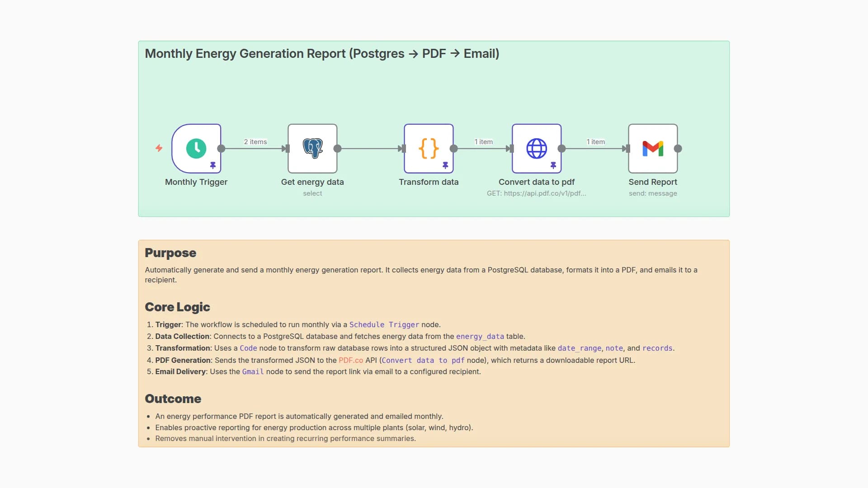This screenshot has height=488, width=868.
Task: Open the PDF.co link in the note
Action: (351, 360)
